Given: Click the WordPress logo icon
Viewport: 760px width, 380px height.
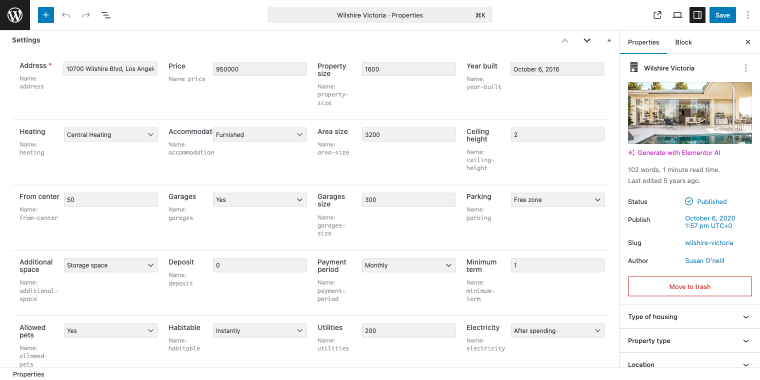Looking at the screenshot, I should (x=15, y=15).
